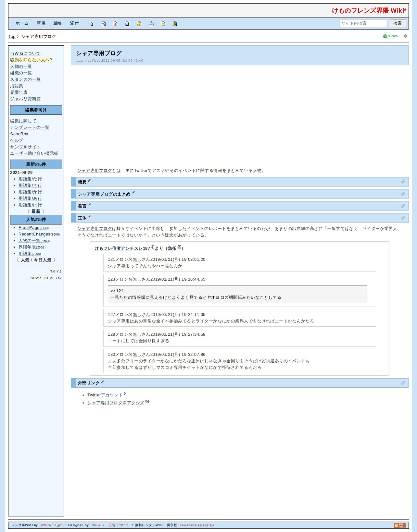Click the help question mark page icon

click(x=175, y=24)
